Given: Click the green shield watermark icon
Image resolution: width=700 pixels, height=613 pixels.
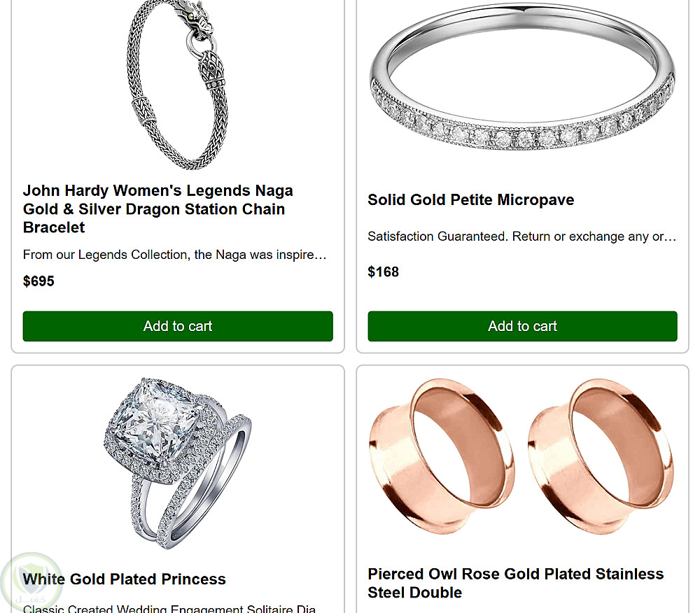Looking at the screenshot, I should [x=31, y=582].
